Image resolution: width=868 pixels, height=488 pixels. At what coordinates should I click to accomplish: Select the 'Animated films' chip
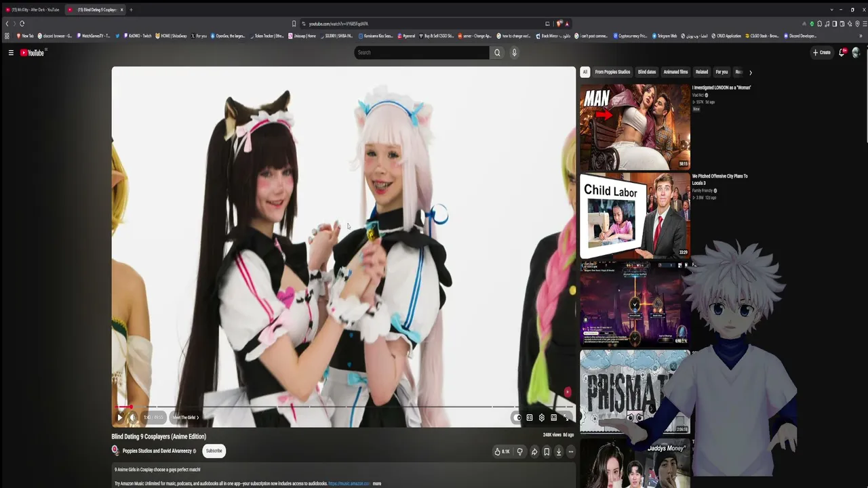point(675,72)
